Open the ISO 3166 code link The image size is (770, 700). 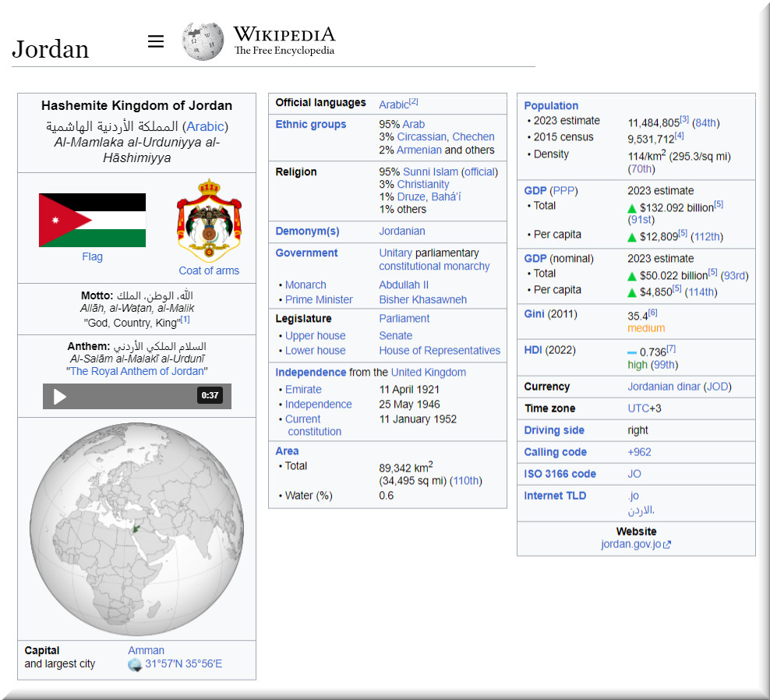point(560,474)
